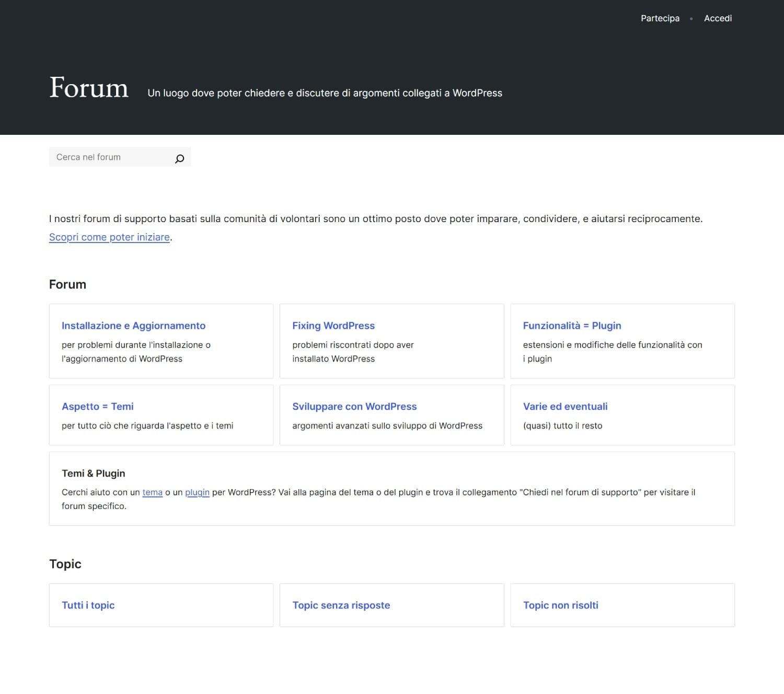Show Topic senza risposte
Image resolution: width=784 pixels, height=694 pixels.
[x=341, y=605]
